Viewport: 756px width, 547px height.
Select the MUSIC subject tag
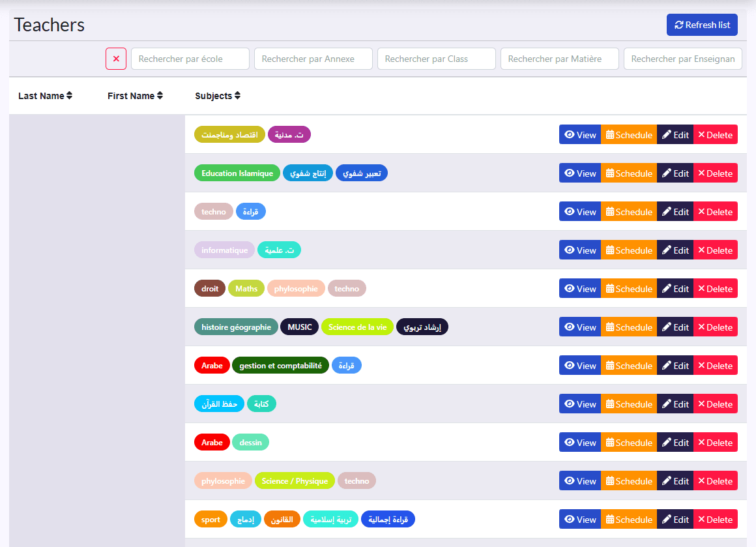[x=299, y=327]
